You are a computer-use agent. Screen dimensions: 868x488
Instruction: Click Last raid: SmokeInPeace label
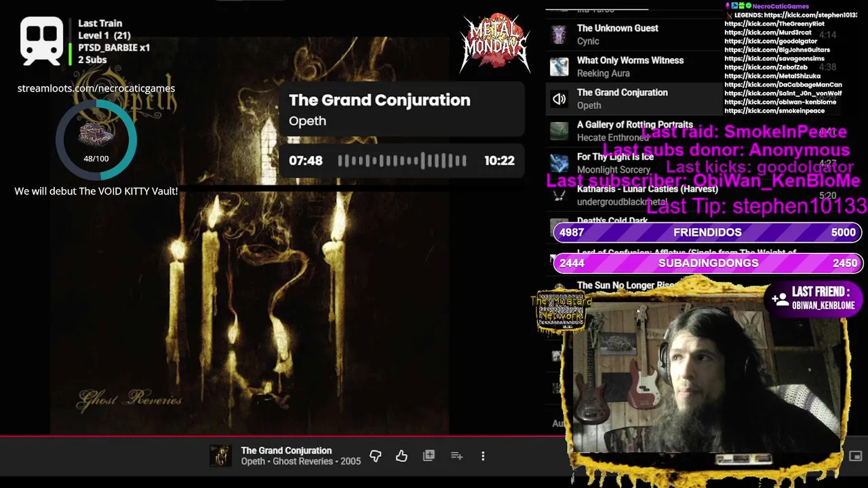tap(743, 132)
